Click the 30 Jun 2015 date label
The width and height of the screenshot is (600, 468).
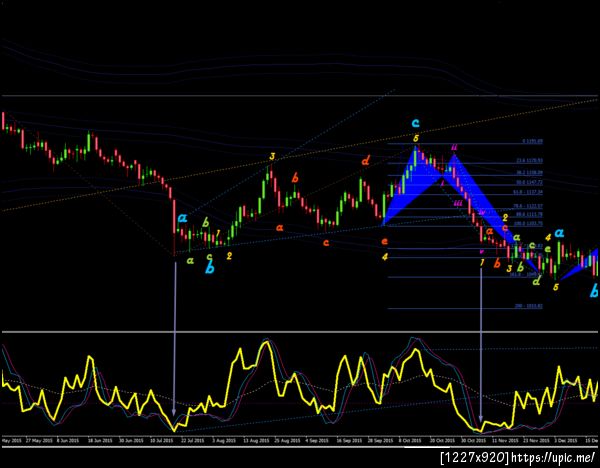(x=131, y=440)
